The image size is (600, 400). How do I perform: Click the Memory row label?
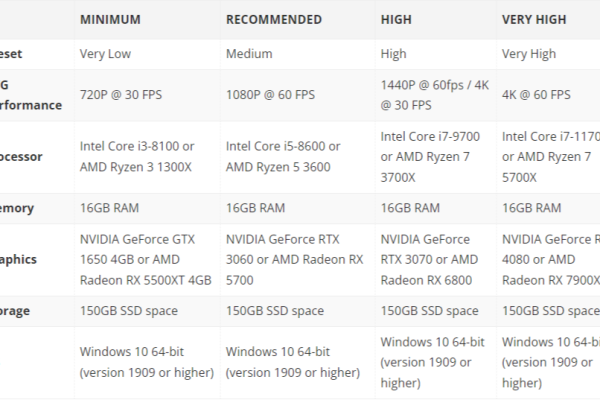[17, 208]
